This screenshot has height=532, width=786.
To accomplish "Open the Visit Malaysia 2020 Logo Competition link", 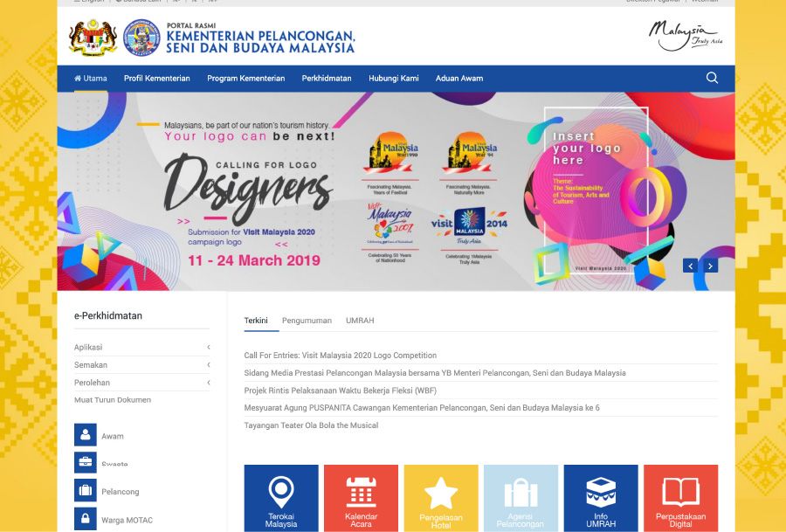I will (341, 356).
